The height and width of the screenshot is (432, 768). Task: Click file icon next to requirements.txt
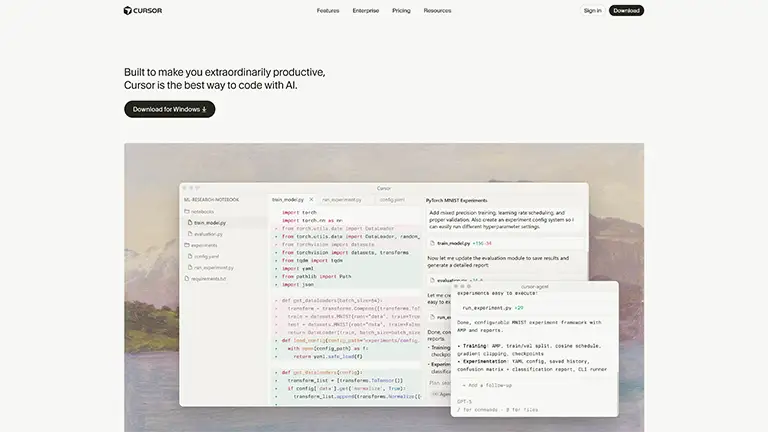(x=187, y=279)
